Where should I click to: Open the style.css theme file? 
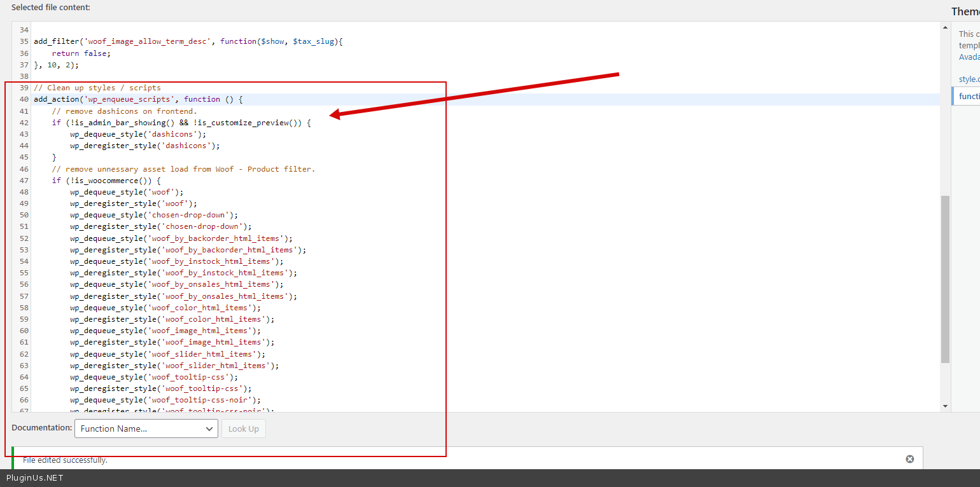(x=969, y=79)
